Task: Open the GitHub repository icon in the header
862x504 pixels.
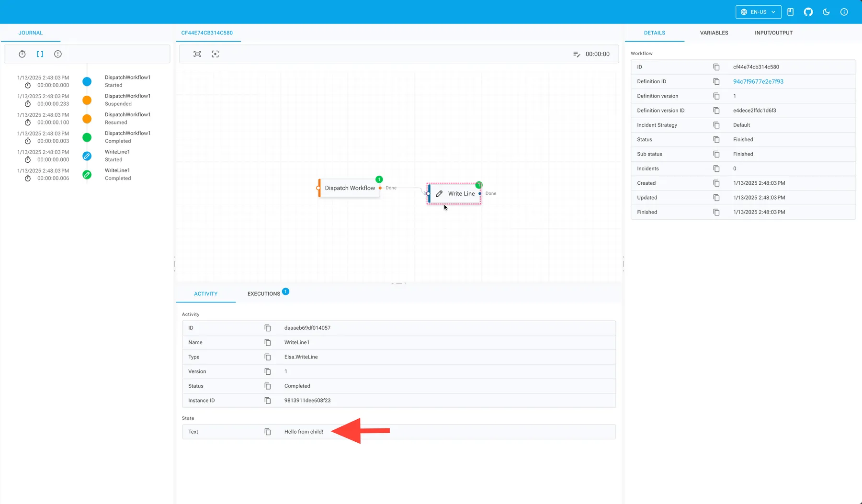Action: click(x=808, y=11)
